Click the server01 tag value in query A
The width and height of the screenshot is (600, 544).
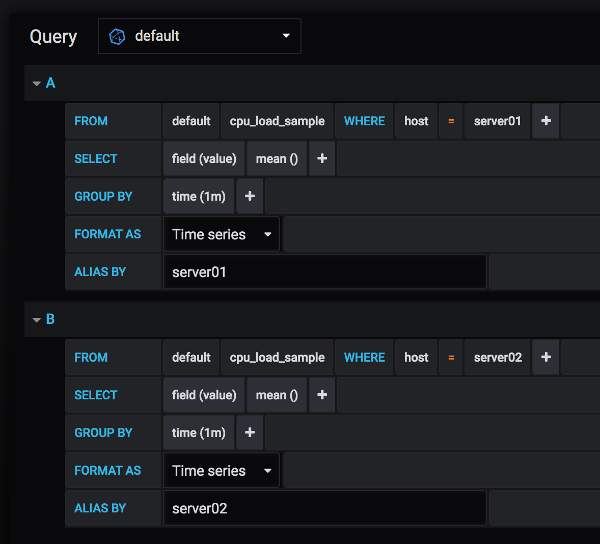click(x=497, y=121)
